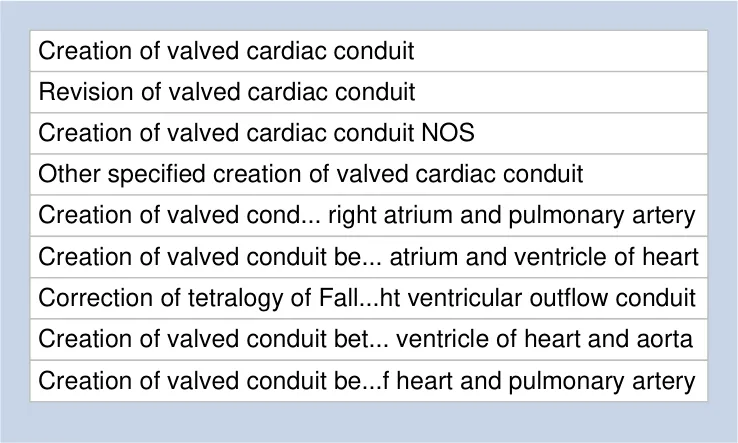Select the option ending "f heart and pulmonary artery"
The width and height of the screenshot is (738, 443).
tap(368, 381)
